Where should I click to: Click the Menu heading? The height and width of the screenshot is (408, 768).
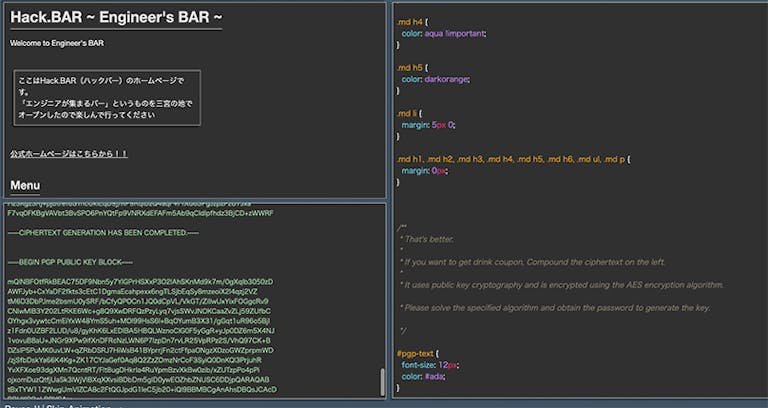coord(25,185)
